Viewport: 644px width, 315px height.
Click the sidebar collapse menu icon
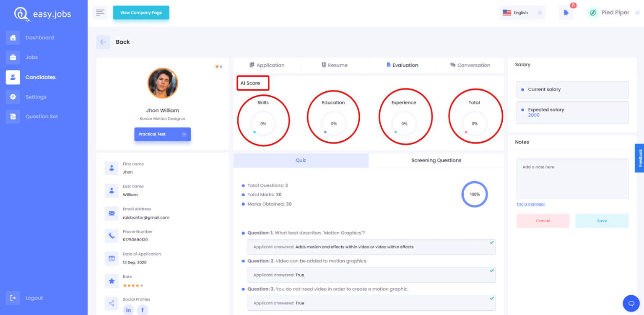(x=100, y=12)
